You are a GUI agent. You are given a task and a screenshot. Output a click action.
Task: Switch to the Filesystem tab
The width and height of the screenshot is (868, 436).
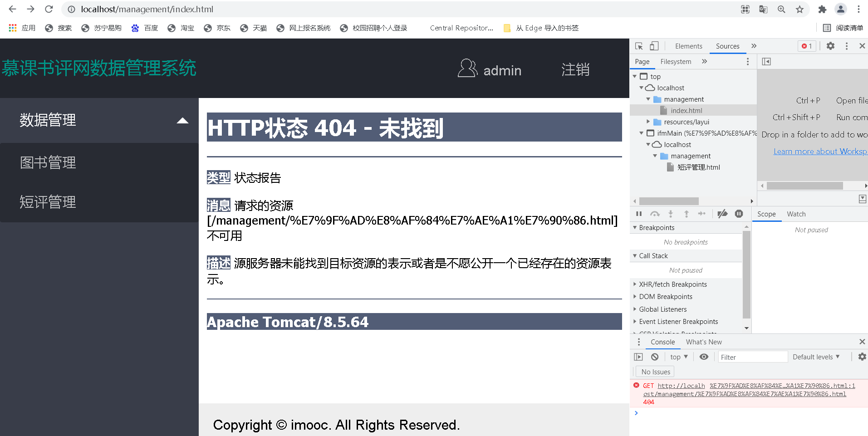coord(676,61)
